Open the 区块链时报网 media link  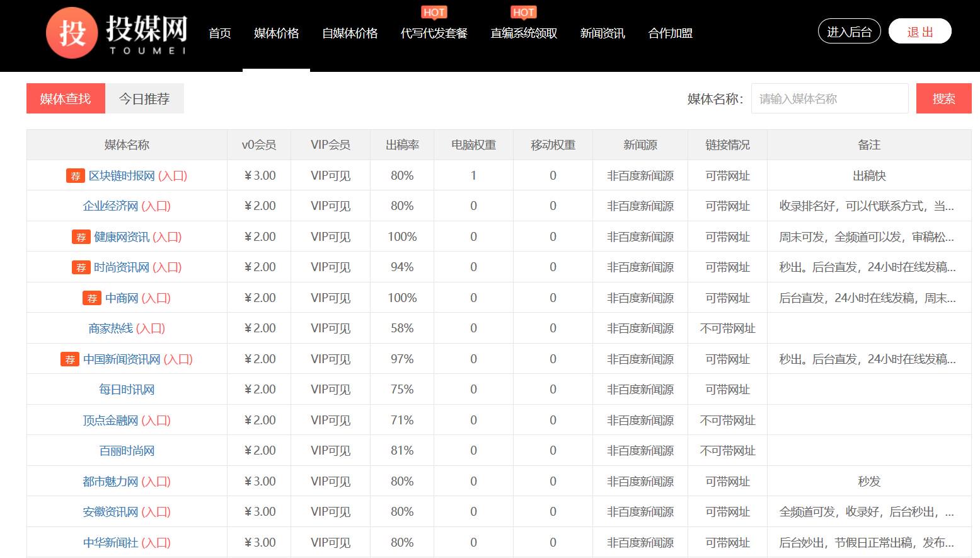click(122, 176)
